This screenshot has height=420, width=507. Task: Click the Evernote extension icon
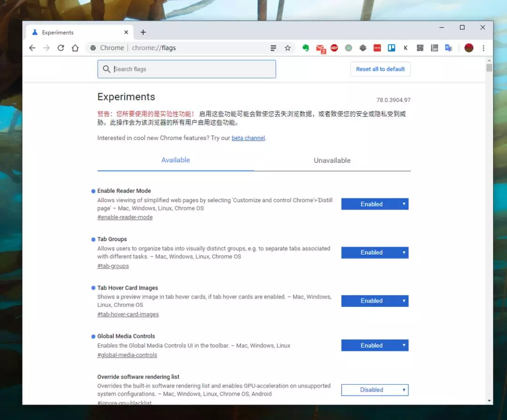[306, 48]
